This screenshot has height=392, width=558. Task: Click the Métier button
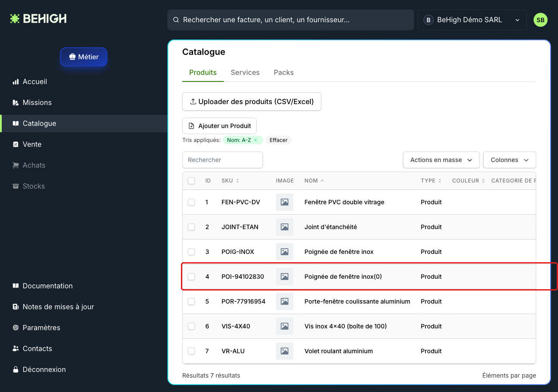tap(84, 57)
